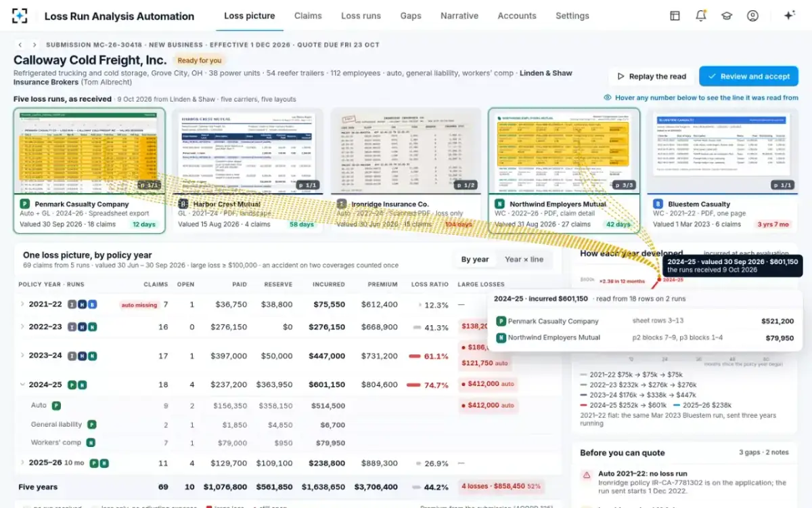Click the Northwind Employers N badge
812x508 pixels.
point(500,204)
